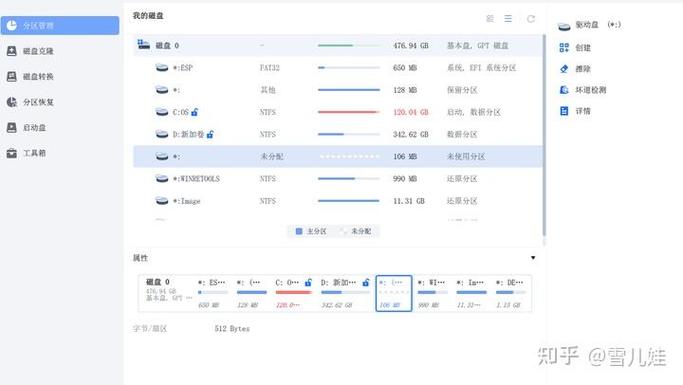Select the 磁盘 0 row
The width and height of the screenshot is (683, 385).
[338, 45]
